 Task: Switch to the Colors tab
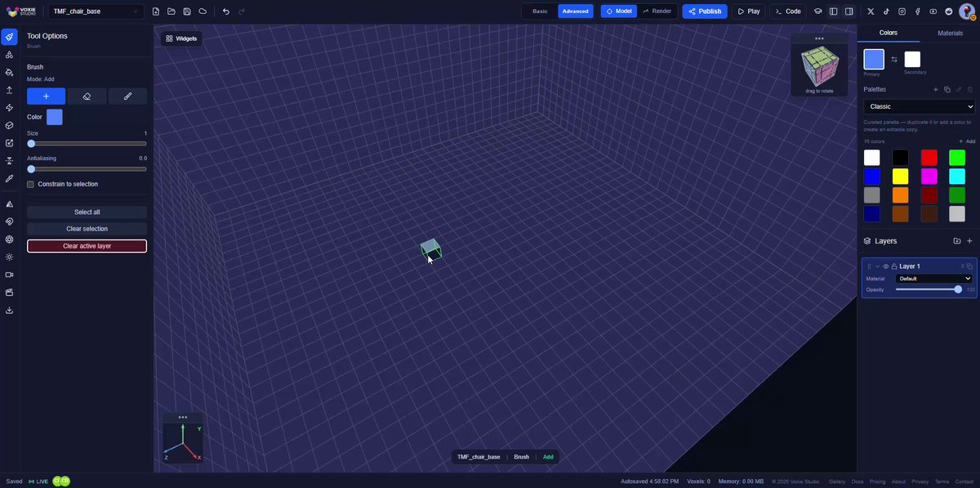(889, 33)
